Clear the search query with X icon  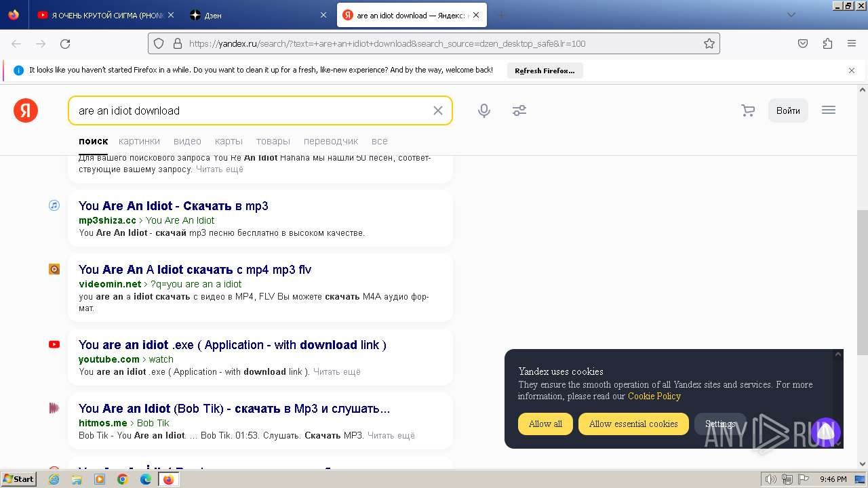point(438,110)
